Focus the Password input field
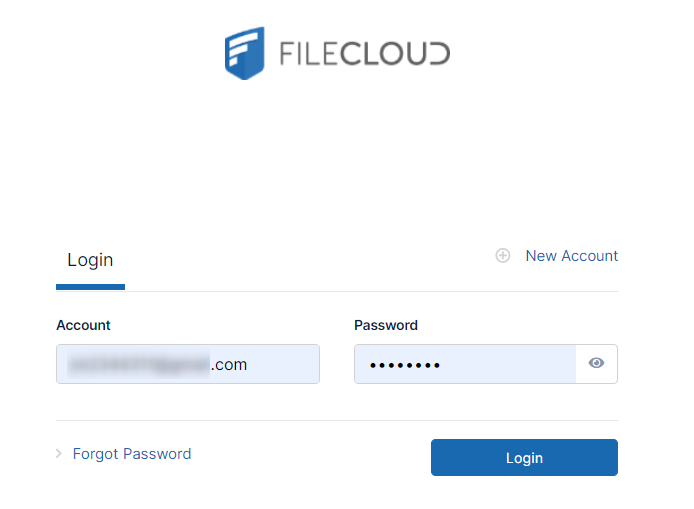The height and width of the screenshot is (509, 694). [465, 364]
